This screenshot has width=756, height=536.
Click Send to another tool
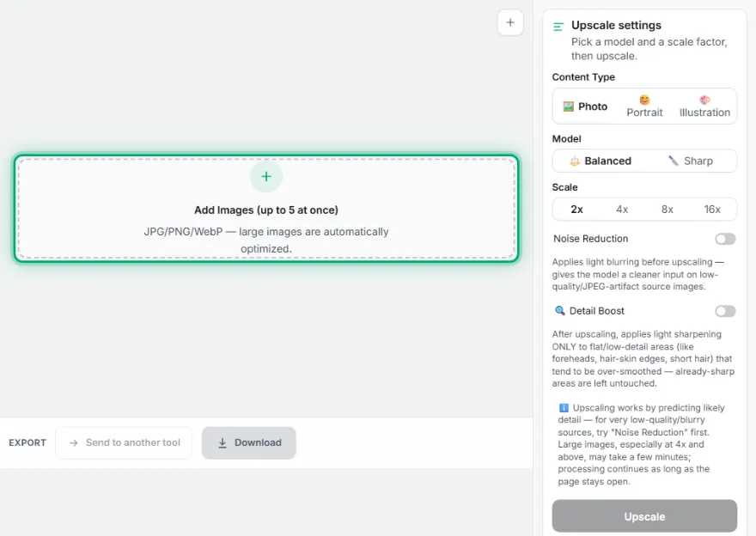[124, 442]
